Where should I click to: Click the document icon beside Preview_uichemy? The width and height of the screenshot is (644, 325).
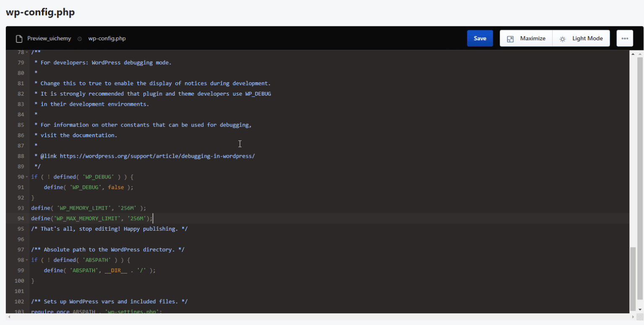[x=19, y=38]
